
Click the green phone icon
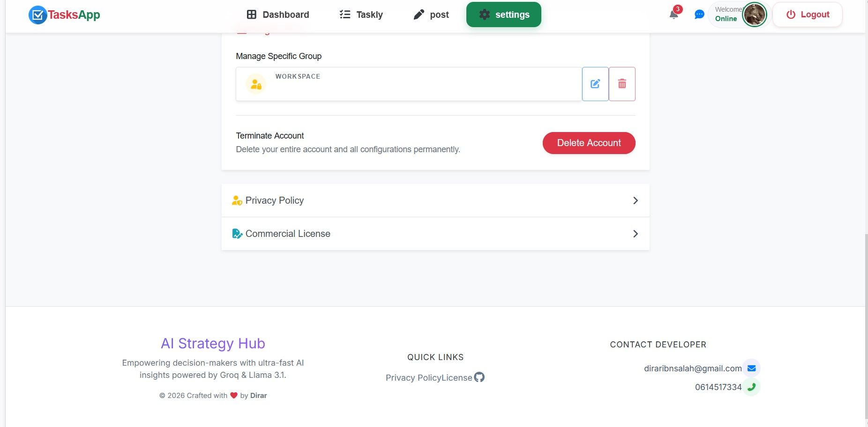click(751, 387)
